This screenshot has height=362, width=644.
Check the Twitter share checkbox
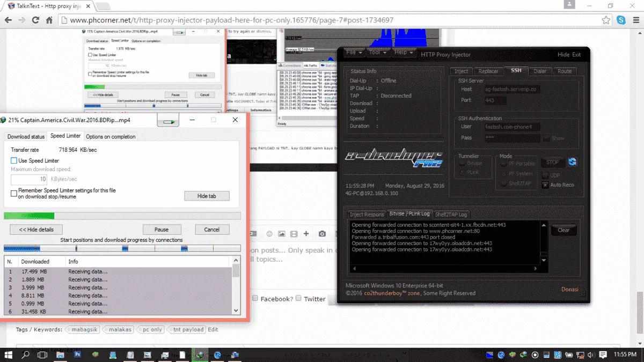298,298
